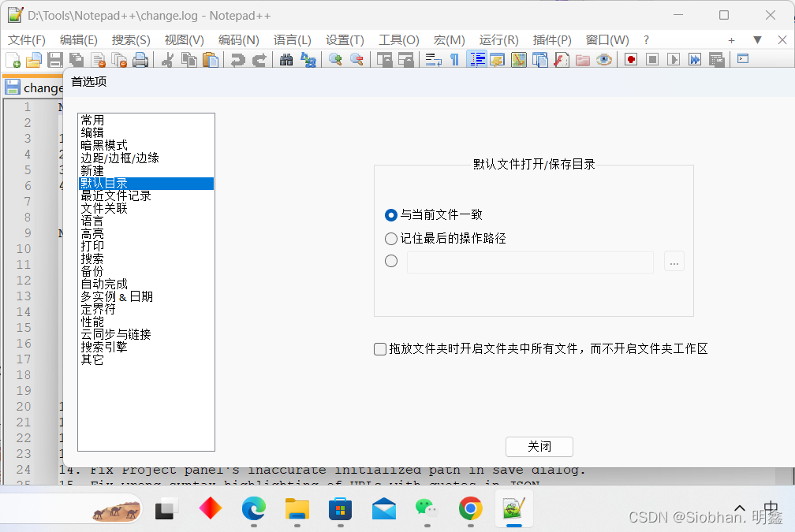Screen dimensions: 795x532
Task: Zoom out using the magnifier minus icon
Action: [x=356, y=60]
